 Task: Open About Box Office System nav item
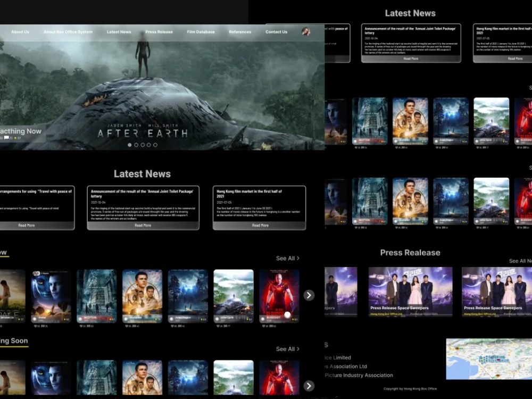68,32
